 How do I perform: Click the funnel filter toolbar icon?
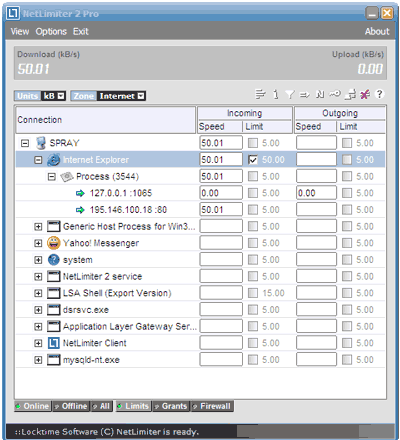click(x=290, y=95)
